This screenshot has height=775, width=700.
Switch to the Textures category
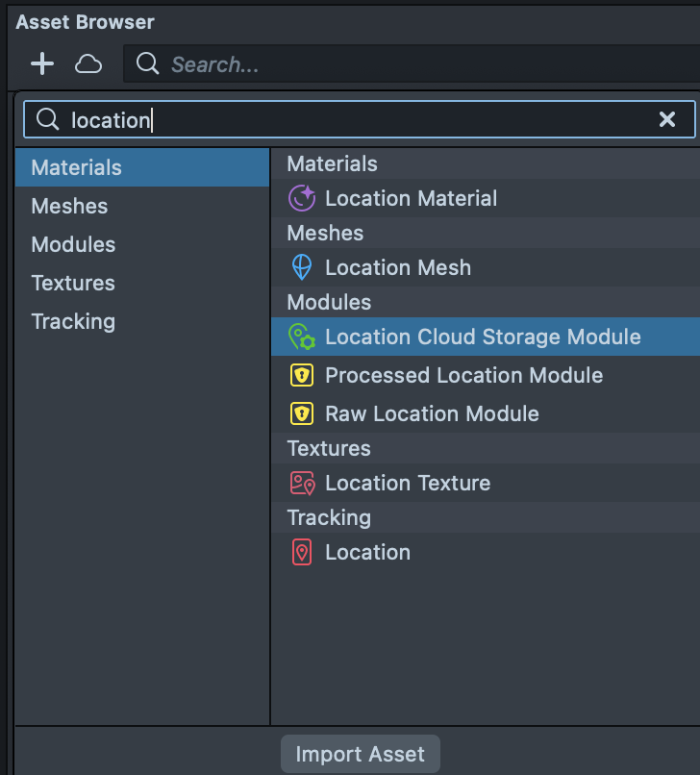(73, 284)
